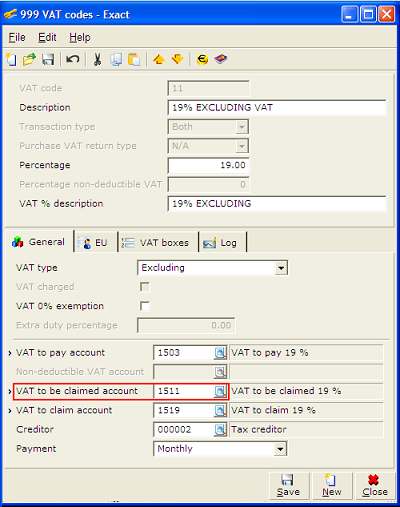
Task: Click into the Description text field
Action: (277, 108)
